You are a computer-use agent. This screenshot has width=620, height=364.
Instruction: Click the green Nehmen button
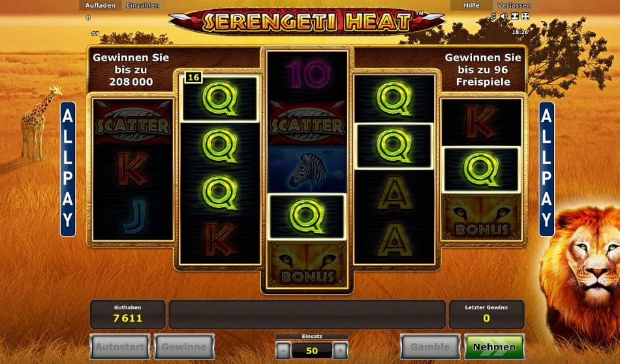tap(495, 347)
